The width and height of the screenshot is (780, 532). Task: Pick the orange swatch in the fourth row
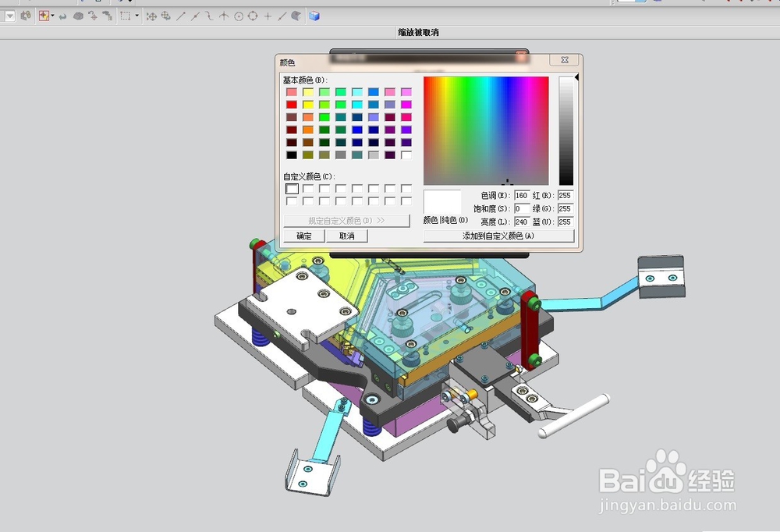(308, 130)
